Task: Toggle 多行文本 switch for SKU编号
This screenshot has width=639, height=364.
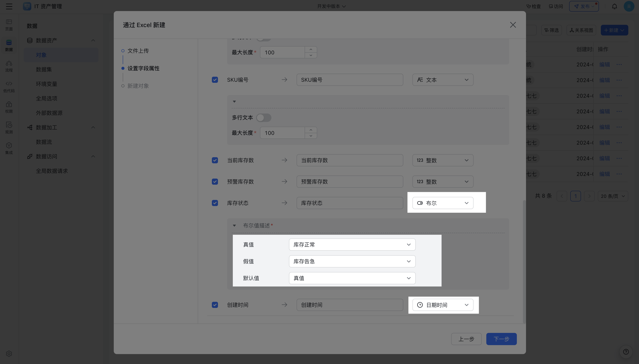Action: tap(264, 118)
